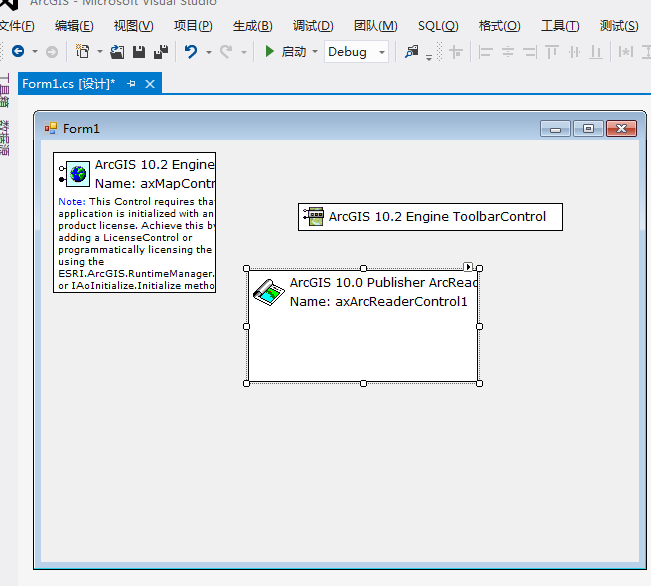Screen dimensions: 651x586
Task: Open the 调试(D) menu
Action: tap(313, 26)
